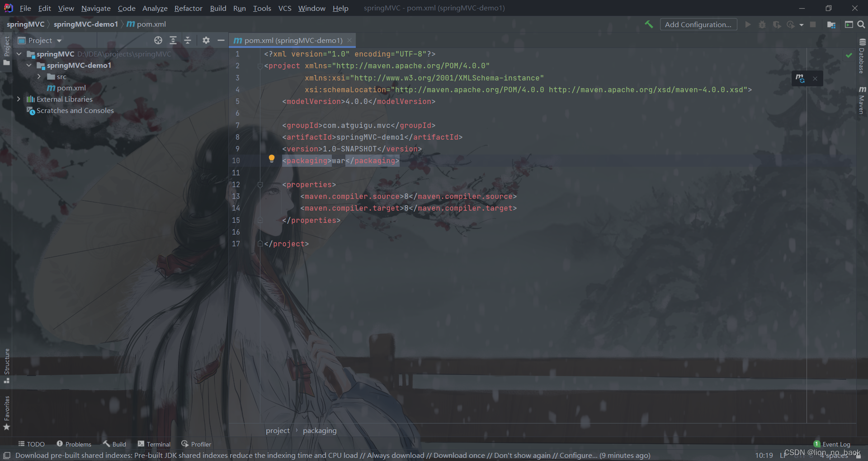Click the Collapse All icon in the Project panel
Image resolution: width=868 pixels, height=461 pixels.
point(188,40)
